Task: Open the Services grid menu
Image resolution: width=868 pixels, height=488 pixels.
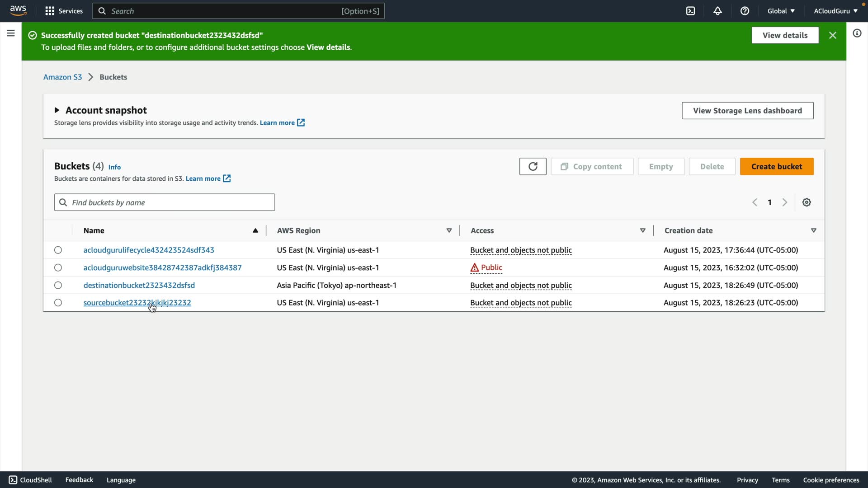Action: tap(64, 11)
